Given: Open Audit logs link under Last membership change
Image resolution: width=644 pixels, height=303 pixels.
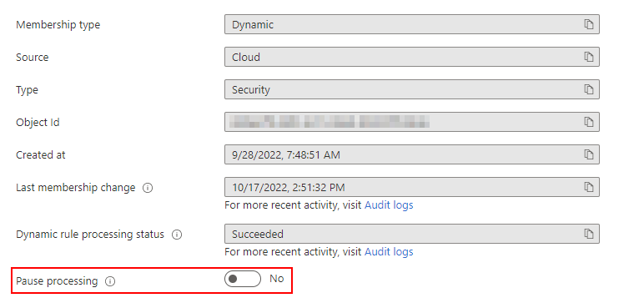Looking at the screenshot, I should [x=389, y=205].
